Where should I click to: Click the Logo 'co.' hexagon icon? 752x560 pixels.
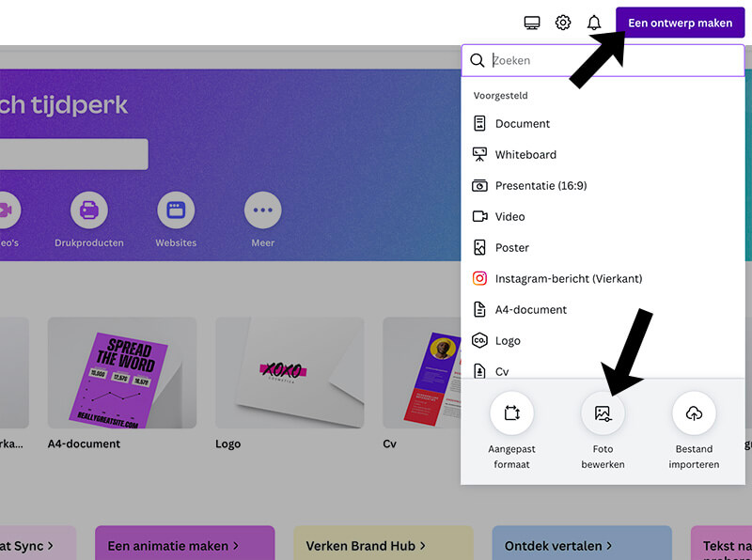[479, 340]
